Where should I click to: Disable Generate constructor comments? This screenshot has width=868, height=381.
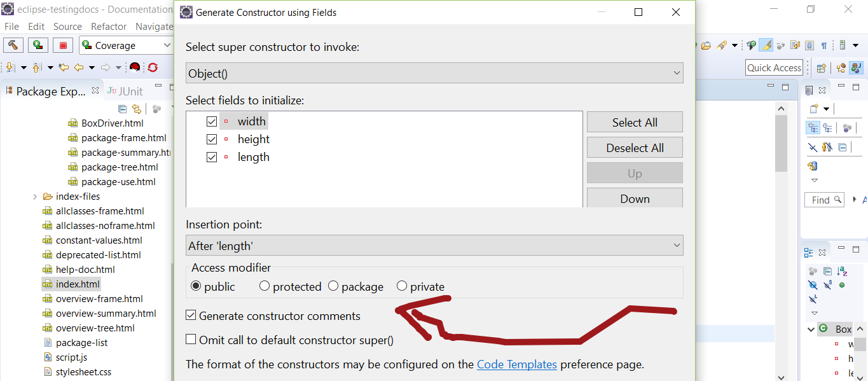(x=191, y=315)
